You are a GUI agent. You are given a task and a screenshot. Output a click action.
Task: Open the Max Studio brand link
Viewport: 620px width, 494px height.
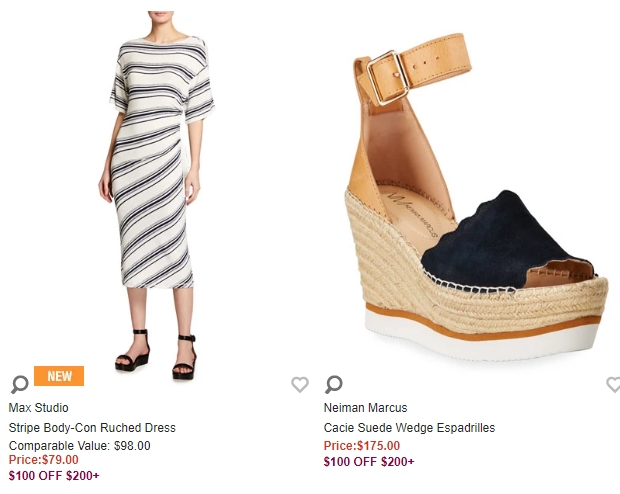[38, 408]
